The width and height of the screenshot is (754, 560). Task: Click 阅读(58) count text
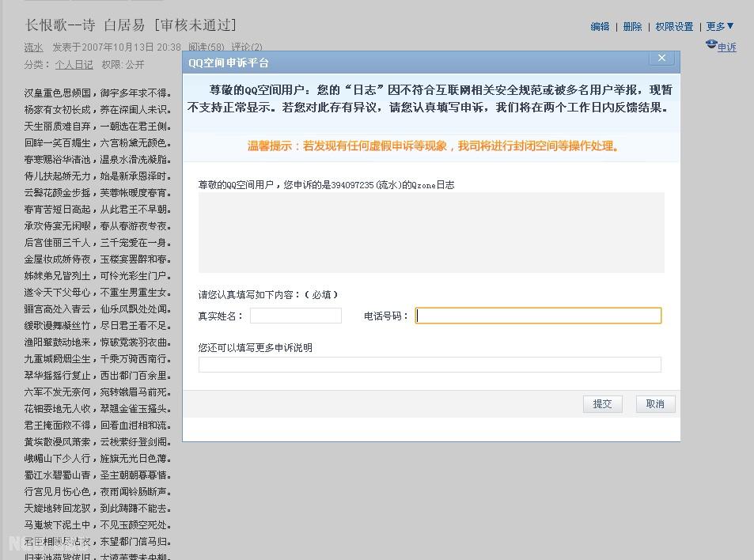point(206,47)
